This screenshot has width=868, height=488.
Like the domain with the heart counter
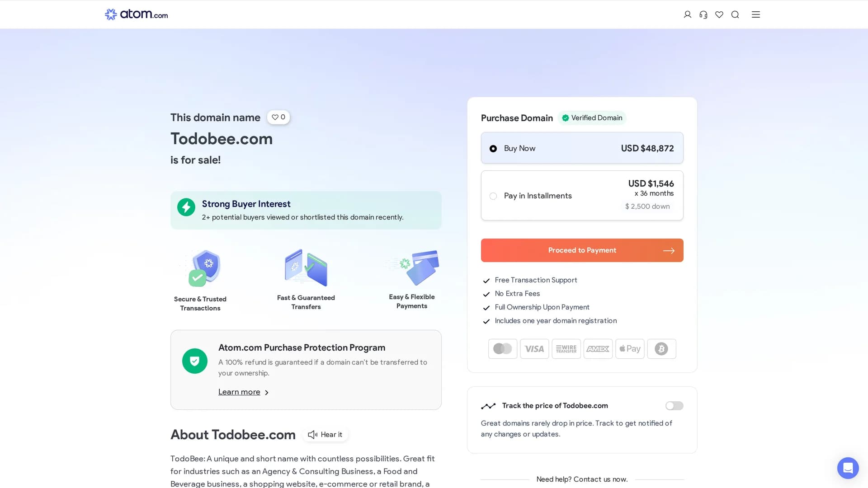point(278,117)
